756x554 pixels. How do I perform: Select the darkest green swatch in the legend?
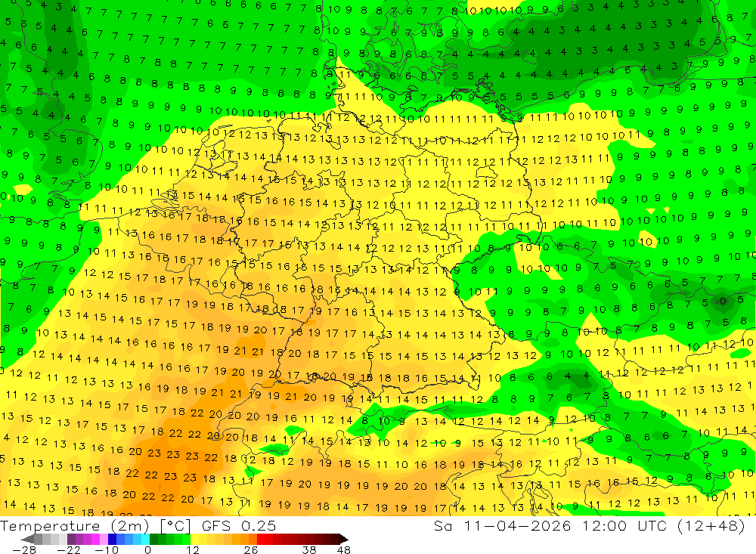click(153, 539)
